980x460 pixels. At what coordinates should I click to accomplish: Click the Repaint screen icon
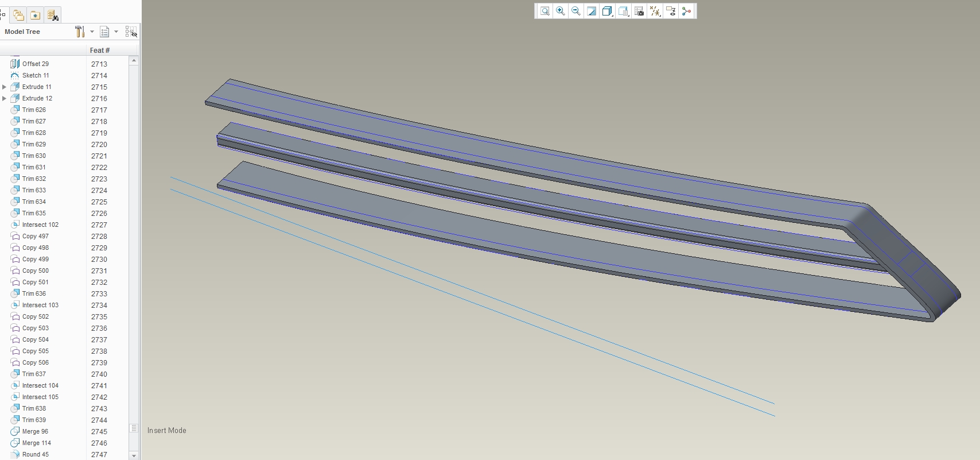(592, 11)
